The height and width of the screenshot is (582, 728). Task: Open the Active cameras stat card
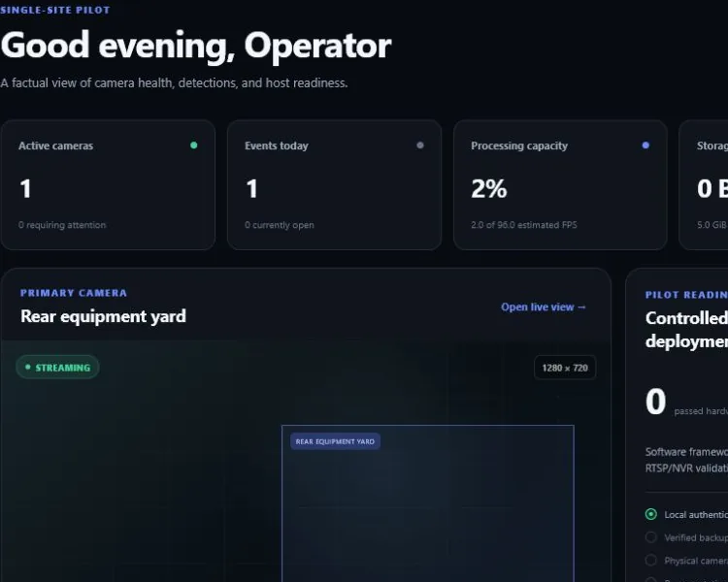108,185
